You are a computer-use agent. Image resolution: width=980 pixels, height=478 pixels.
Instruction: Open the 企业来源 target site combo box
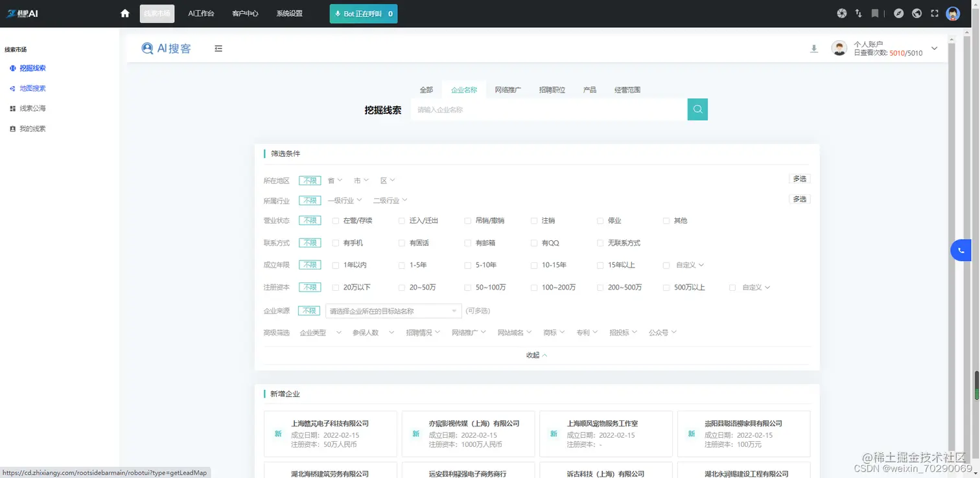tap(393, 311)
